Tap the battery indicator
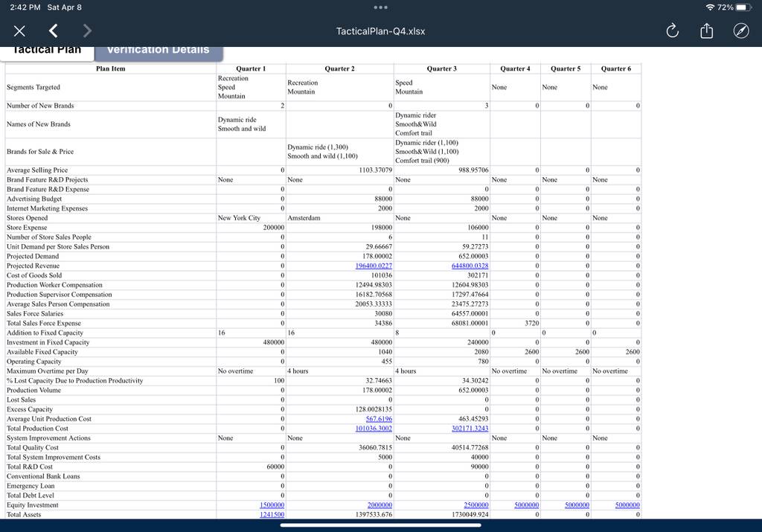This screenshot has width=762, height=532. [x=744, y=7]
